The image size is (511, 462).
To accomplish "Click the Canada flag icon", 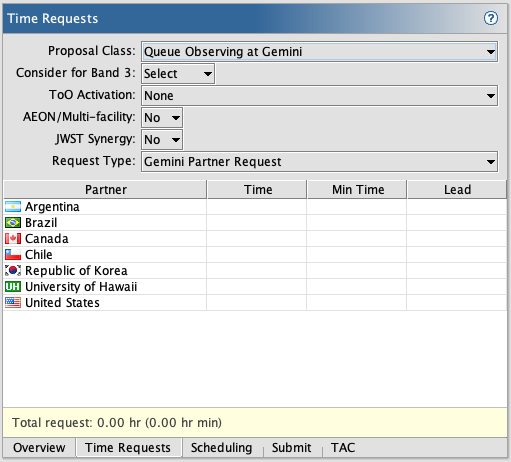I will [x=13, y=239].
